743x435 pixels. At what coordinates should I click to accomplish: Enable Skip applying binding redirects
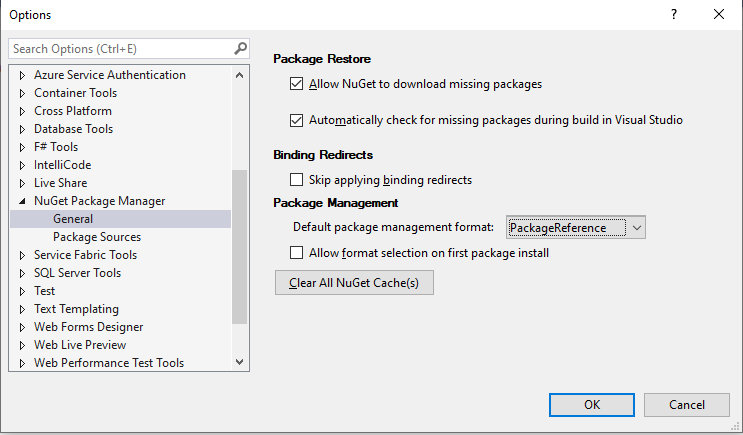point(296,180)
